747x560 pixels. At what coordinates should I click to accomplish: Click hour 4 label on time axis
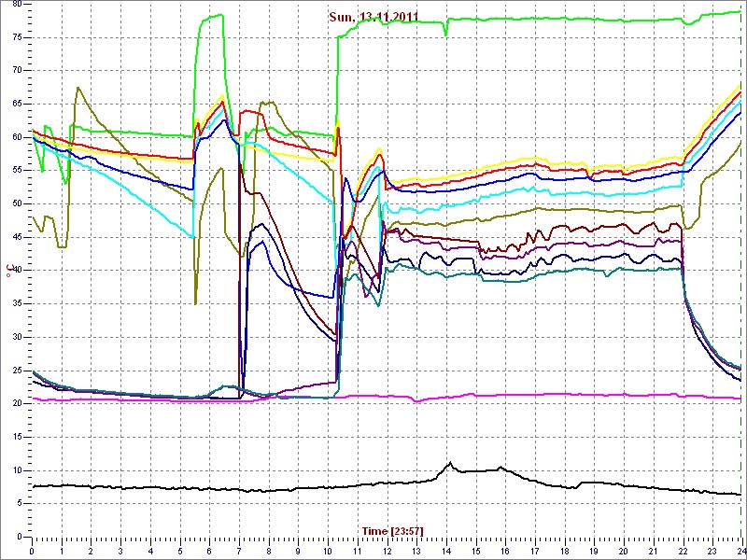click(x=150, y=551)
